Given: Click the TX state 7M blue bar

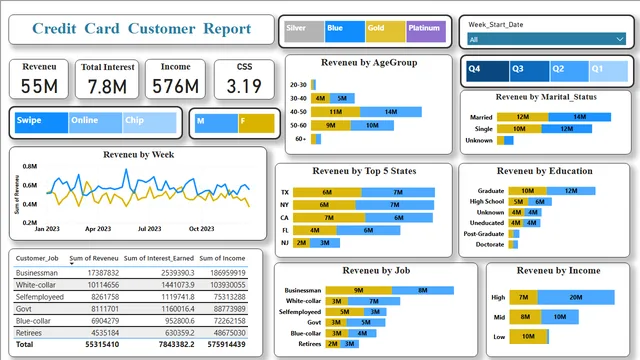Looking at the screenshot, I should pyautogui.click(x=398, y=192).
